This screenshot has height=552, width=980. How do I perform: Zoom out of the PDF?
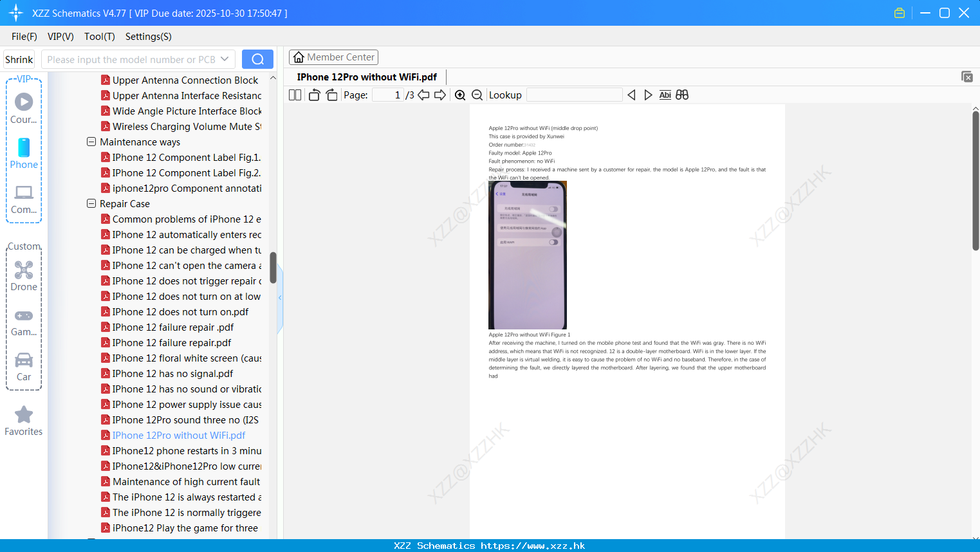coord(477,95)
